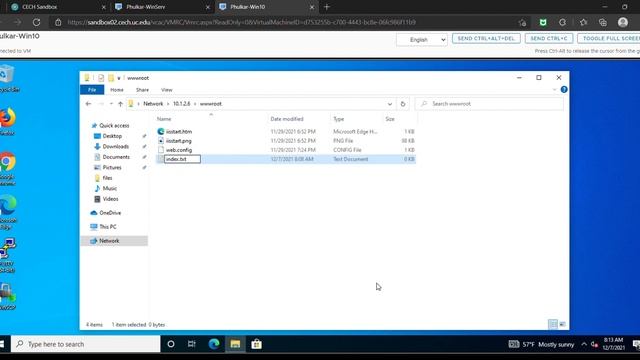The image size is (640, 360).
Task: Open browser profile avatar
Action: tap(622, 22)
